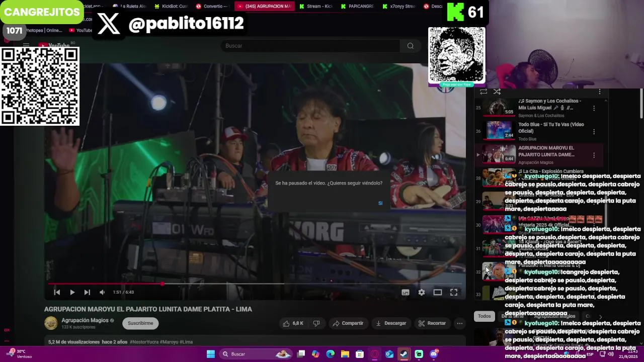644x362 pixels.
Task: Click the YouTube search field Buscar
Action: 310,46
